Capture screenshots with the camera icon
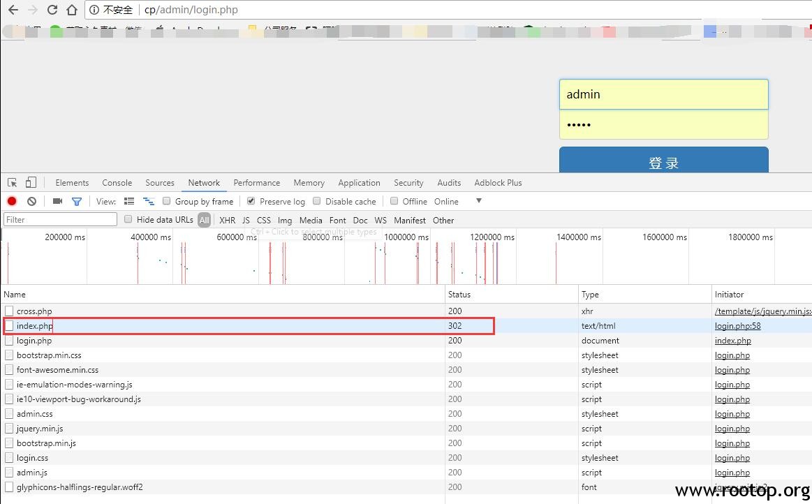 pyautogui.click(x=57, y=202)
